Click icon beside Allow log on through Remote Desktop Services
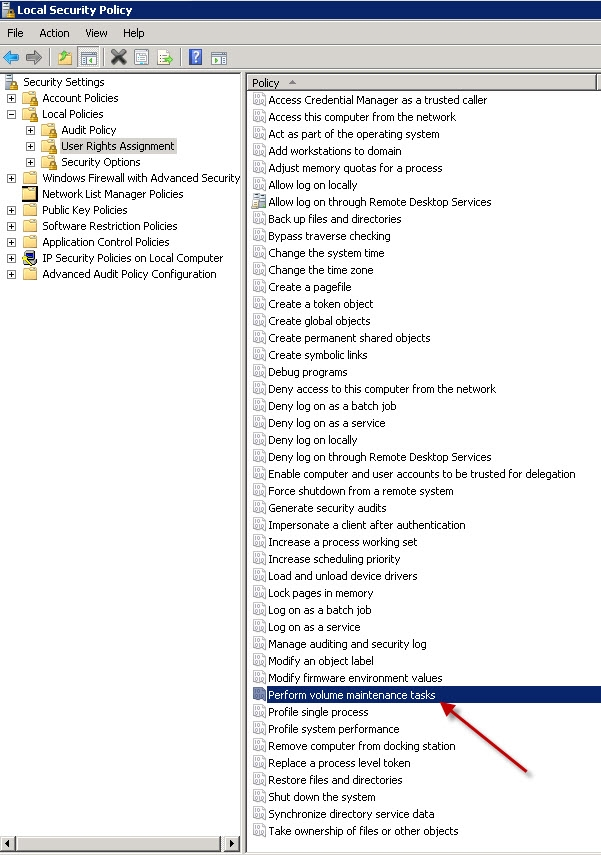The width and height of the screenshot is (601, 855). 259,202
